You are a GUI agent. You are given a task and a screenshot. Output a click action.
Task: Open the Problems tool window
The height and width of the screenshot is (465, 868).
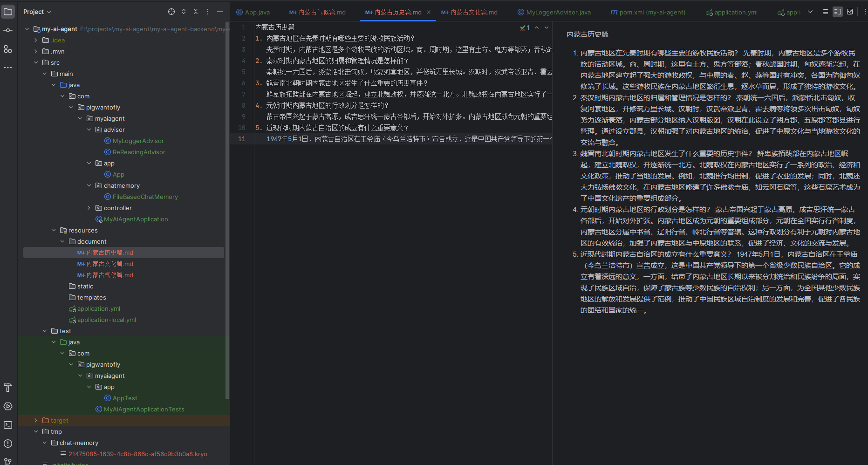point(8,444)
